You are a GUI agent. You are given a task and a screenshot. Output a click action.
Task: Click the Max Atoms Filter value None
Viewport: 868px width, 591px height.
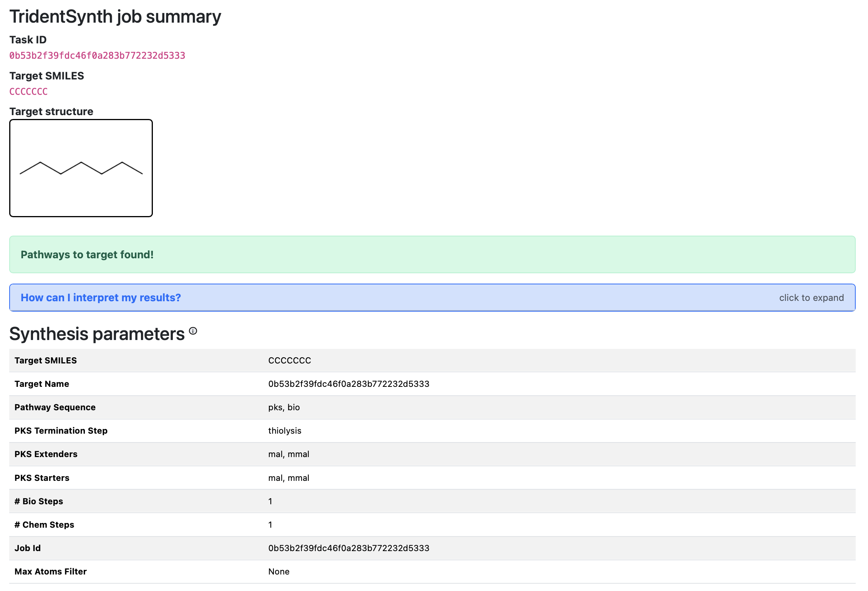click(279, 571)
